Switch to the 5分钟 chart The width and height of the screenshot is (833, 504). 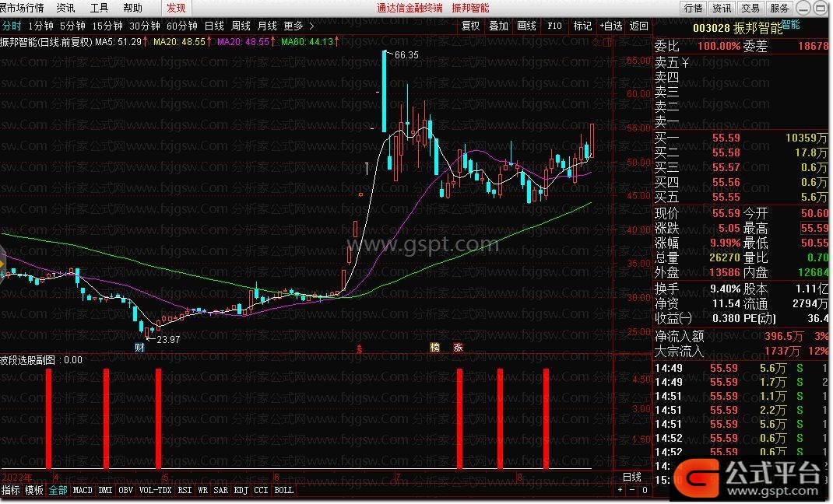tap(72, 26)
